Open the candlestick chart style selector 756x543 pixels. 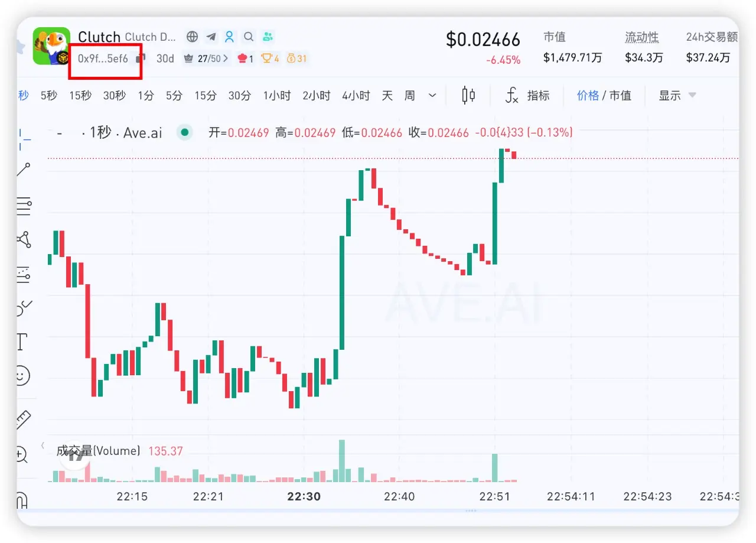468,95
